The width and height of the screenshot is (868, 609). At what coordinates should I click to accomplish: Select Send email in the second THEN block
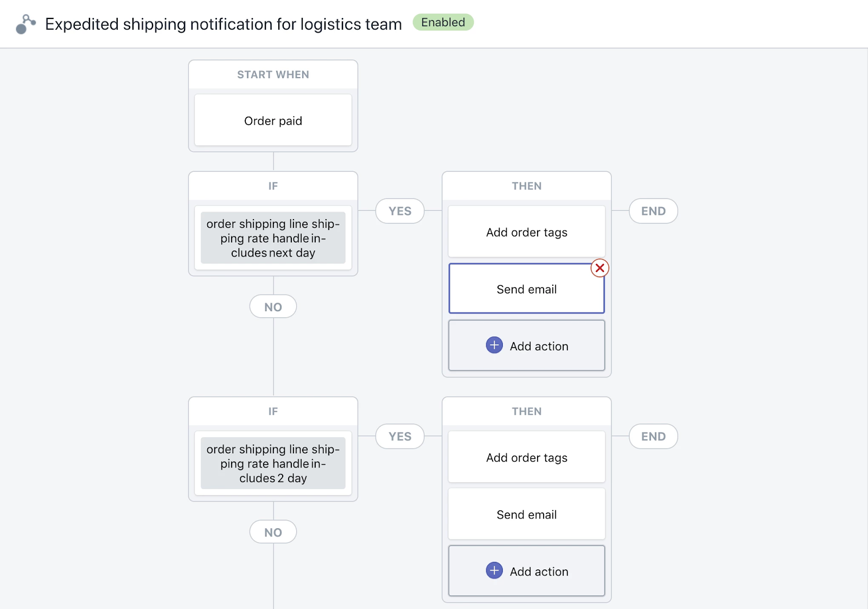tap(526, 515)
